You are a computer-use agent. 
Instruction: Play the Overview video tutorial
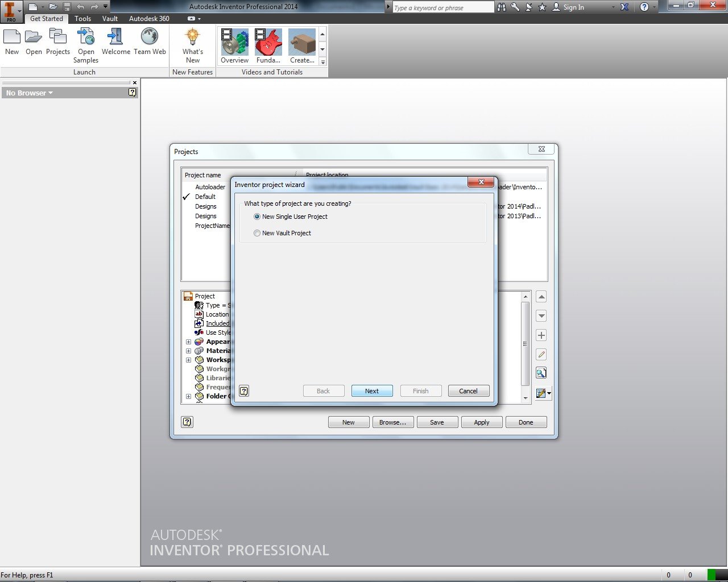pyautogui.click(x=234, y=45)
